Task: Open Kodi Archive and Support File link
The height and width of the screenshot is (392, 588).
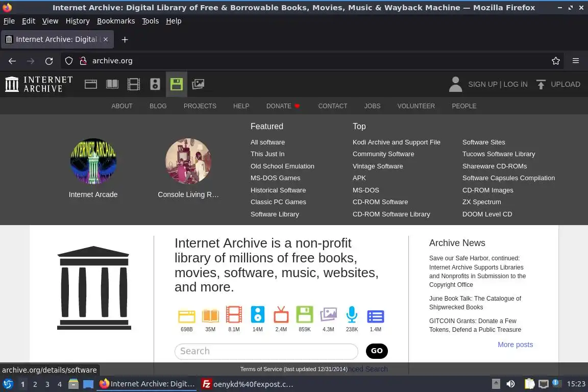Action: coord(397,142)
